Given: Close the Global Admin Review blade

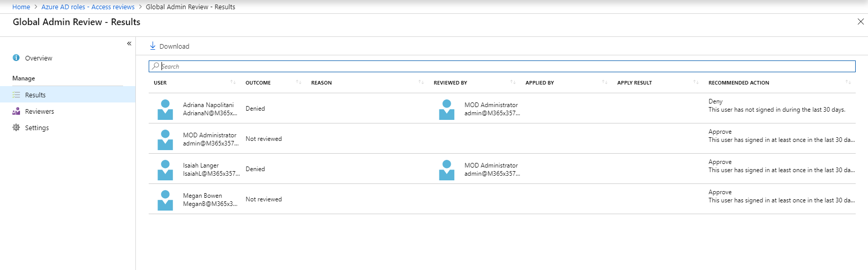Looking at the screenshot, I should tap(860, 22).
